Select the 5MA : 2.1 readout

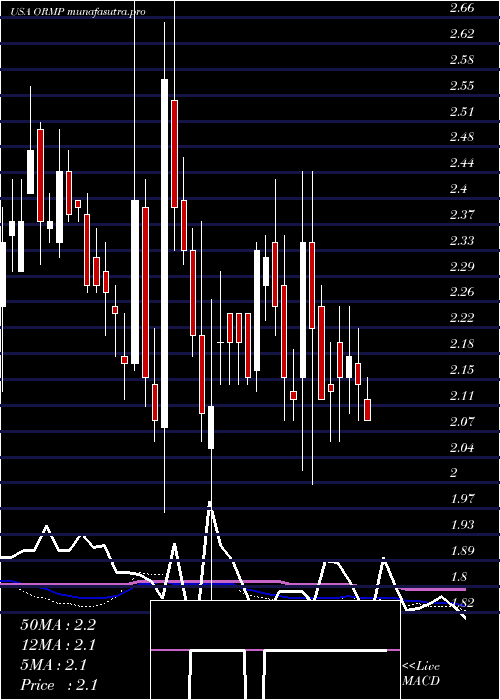click(53, 665)
